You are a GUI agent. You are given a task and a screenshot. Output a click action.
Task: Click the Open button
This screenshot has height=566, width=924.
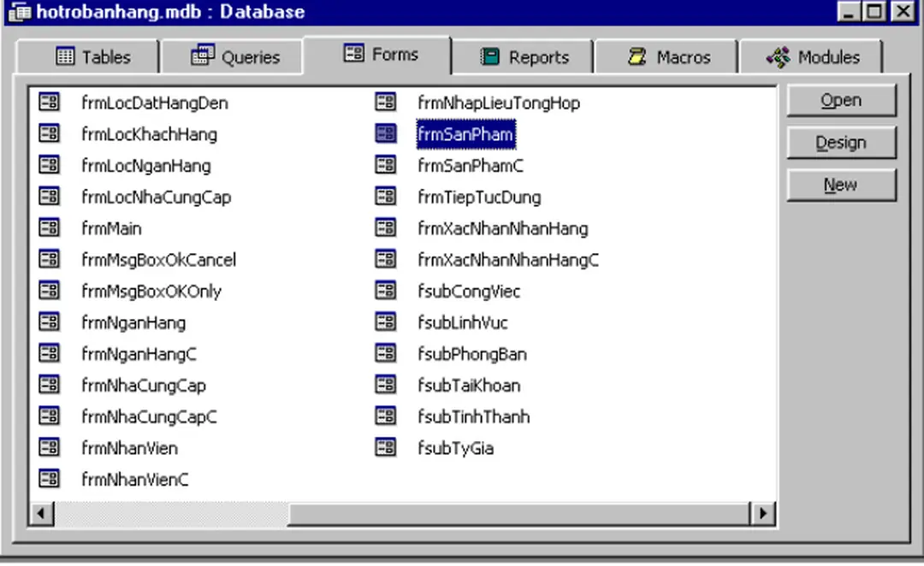click(840, 99)
